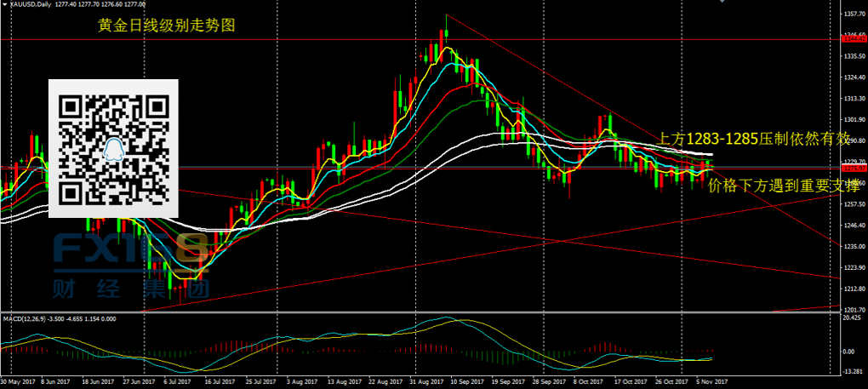
Task: Click the candlestick peak at September high
Action: tap(445, 19)
